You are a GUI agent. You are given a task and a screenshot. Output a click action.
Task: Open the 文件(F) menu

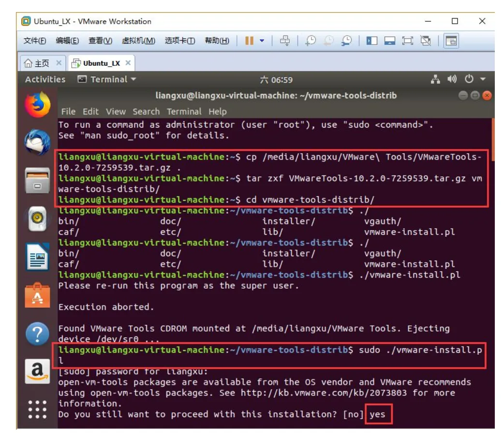(35, 41)
